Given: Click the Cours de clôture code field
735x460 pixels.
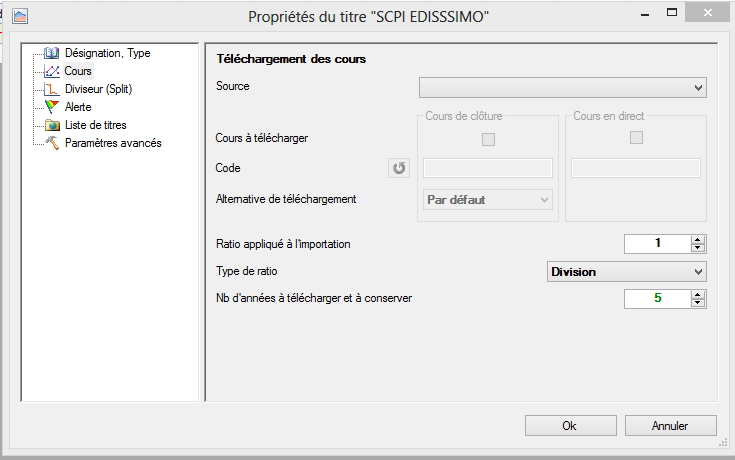Looking at the screenshot, I should click(x=488, y=168).
